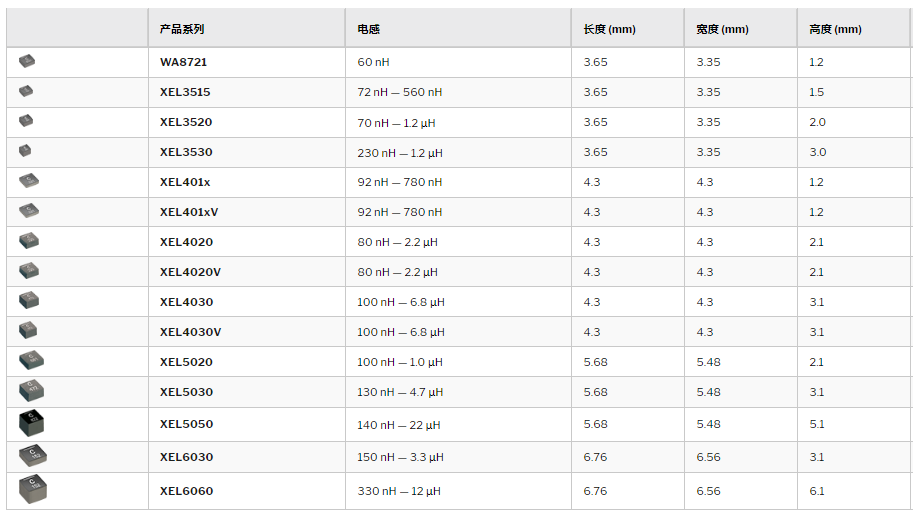Image resolution: width=913 pixels, height=515 pixels.
Task: Click the 高度 (mm) column header
Action: coord(836,29)
